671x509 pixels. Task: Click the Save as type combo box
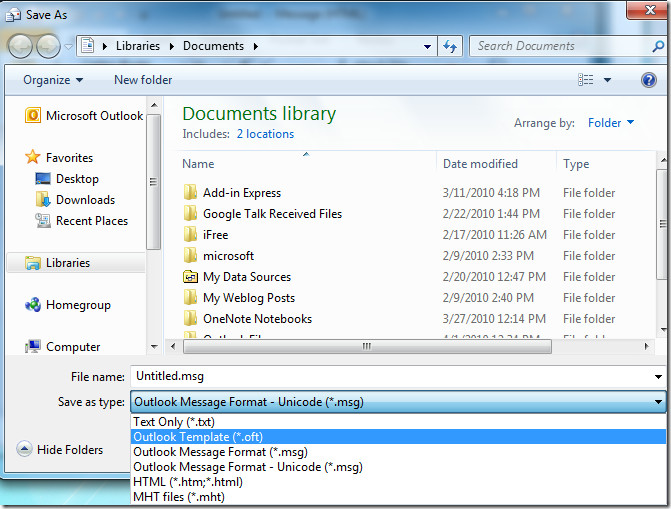(x=398, y=402)
